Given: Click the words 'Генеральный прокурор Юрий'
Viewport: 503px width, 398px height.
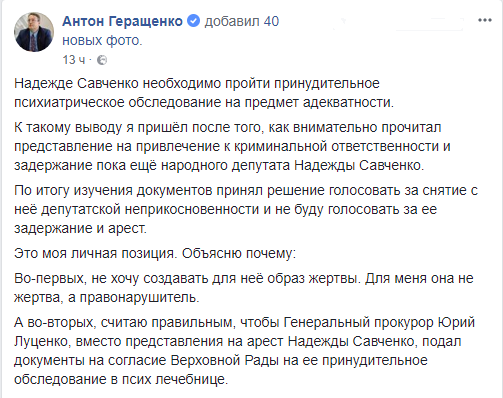Looking at the screenshot, I should coord(379,323).
